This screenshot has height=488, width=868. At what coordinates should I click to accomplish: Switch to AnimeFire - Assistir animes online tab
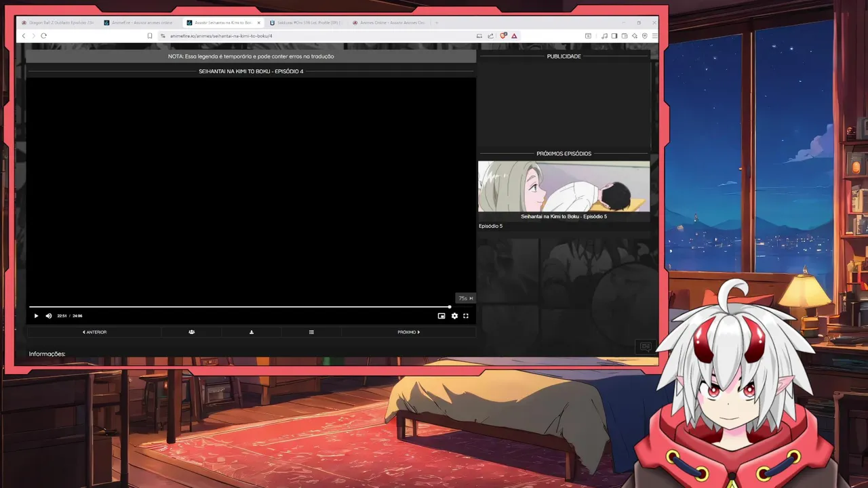click(139, 22)
